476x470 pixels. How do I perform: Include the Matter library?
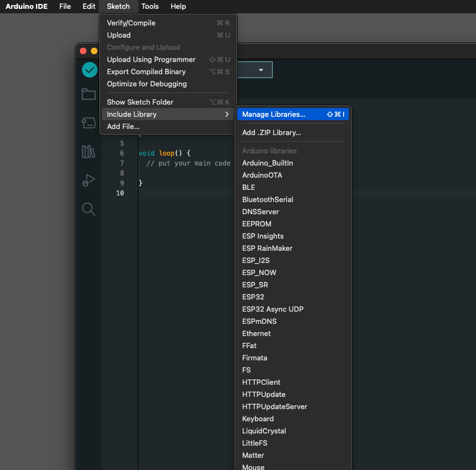point(293,455)
